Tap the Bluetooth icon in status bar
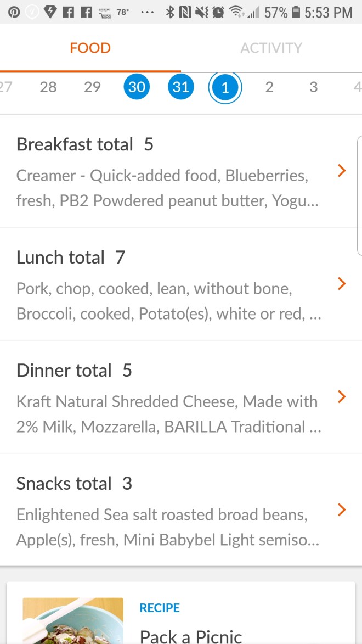Image resolution: width=362 pixels, height=644 pixels. tap(170, 12)
